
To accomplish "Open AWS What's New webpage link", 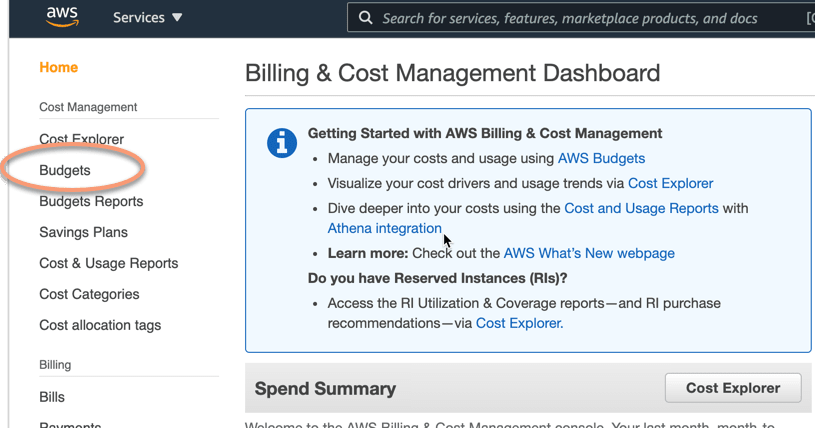I will 589,253.
